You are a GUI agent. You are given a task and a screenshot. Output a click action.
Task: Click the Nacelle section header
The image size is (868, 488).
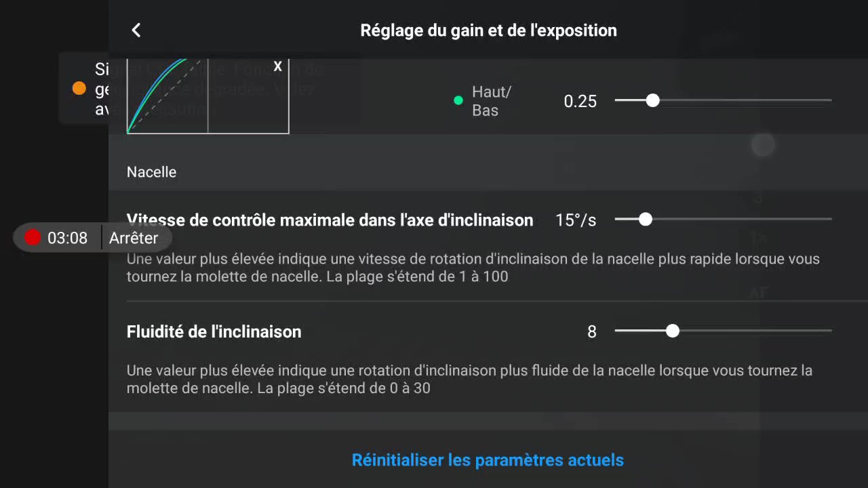[151, 172]
